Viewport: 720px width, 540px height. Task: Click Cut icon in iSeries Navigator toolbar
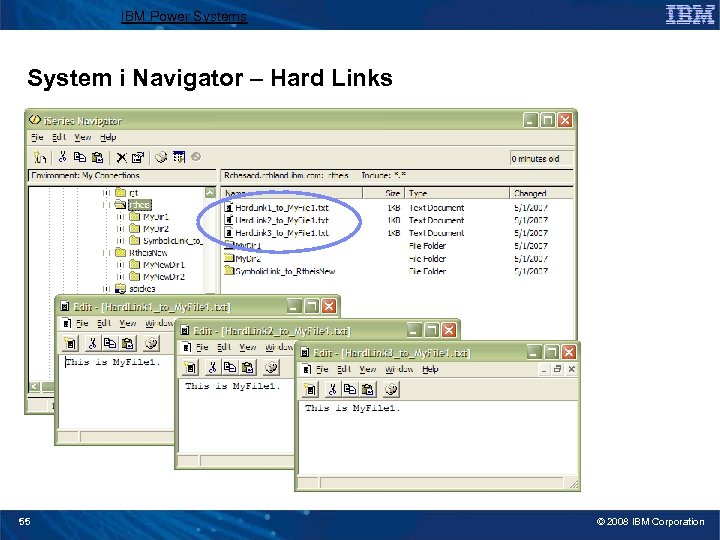click(x=62, y=158)
